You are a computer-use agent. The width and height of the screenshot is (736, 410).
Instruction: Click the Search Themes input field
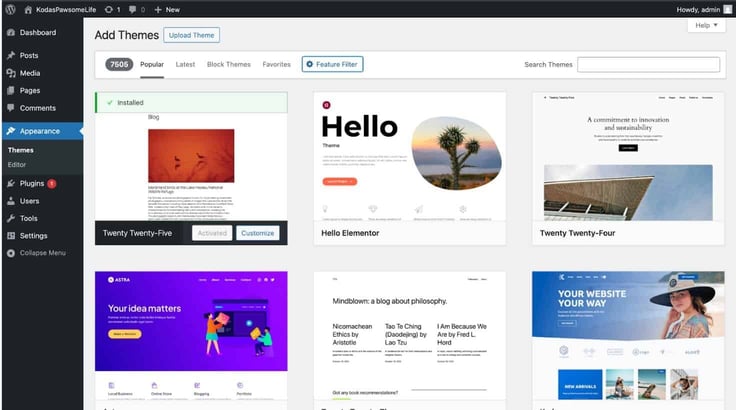click(x=648, y=64)
